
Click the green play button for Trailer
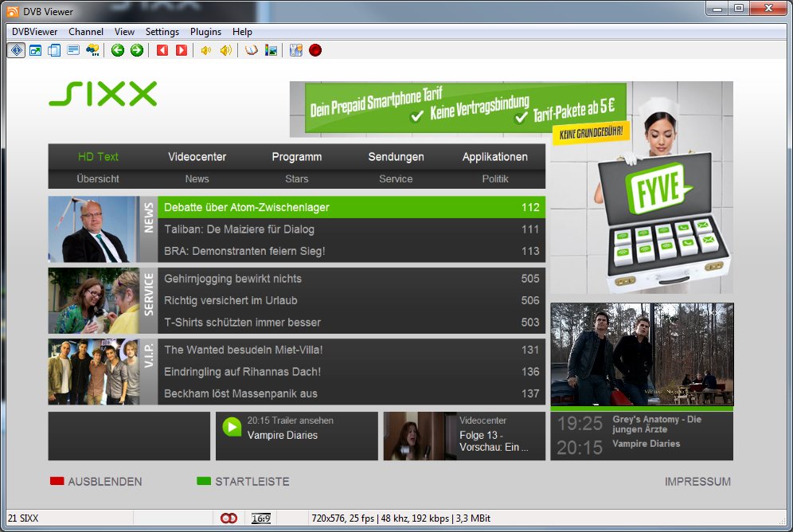[232, 428]
